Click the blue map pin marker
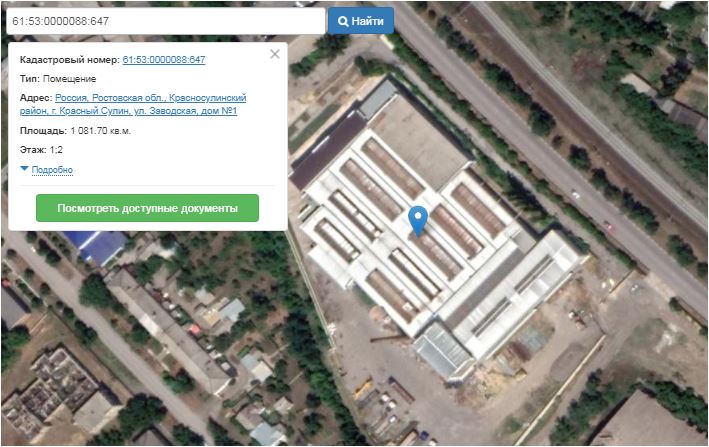The image size is (709, 447). 418,221
